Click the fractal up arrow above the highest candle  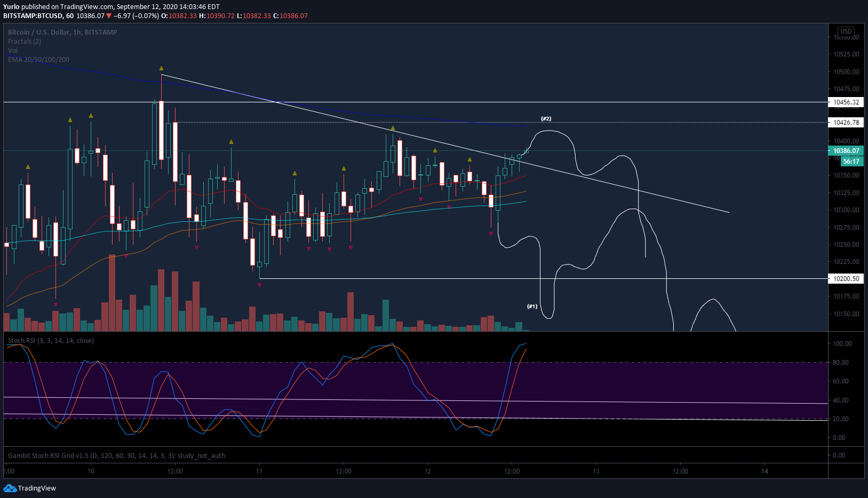pos(161,68)
